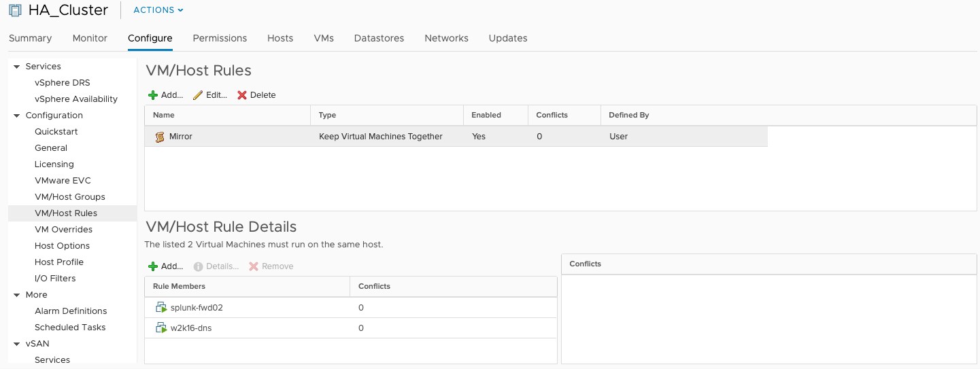Open General configuration page
Screen dimensions: 980x369
click(51, 148)
